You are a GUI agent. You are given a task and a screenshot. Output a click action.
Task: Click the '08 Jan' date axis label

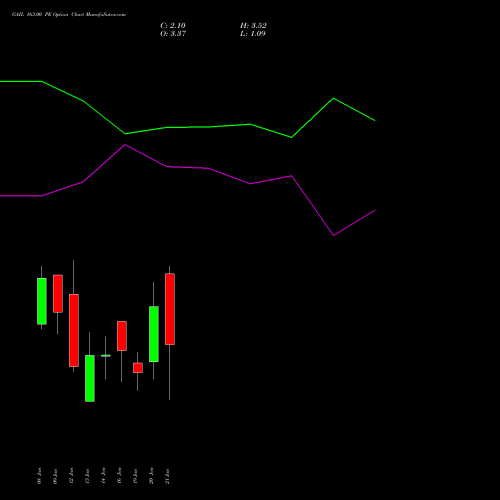[39, 476]
